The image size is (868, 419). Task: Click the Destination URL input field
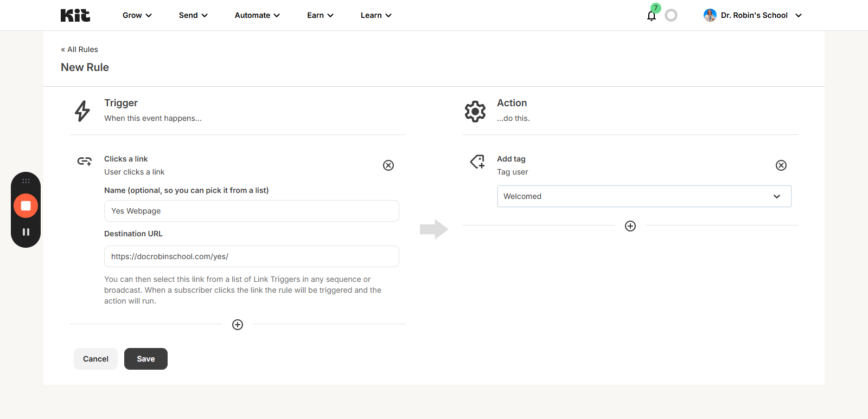(251, 256)
